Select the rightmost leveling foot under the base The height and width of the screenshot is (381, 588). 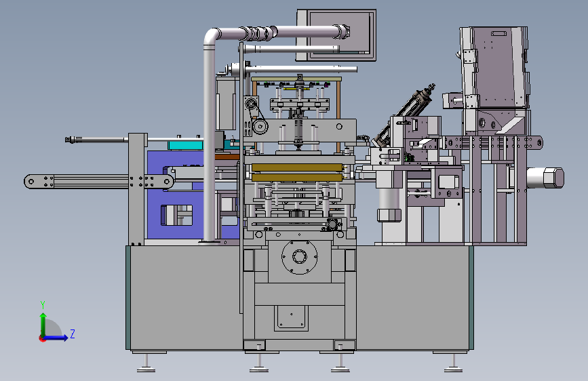pos(453,363)
